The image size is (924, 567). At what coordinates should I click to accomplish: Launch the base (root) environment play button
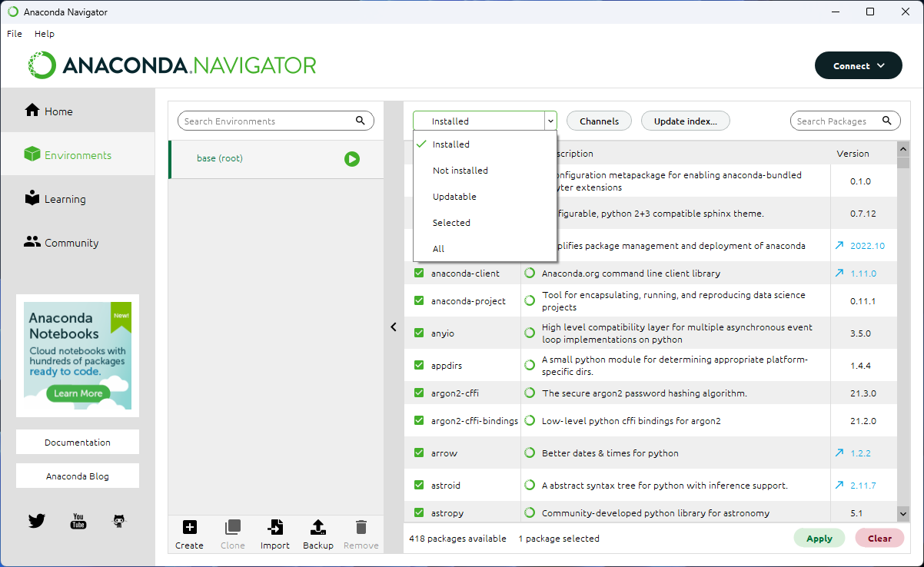pos(352,159)
